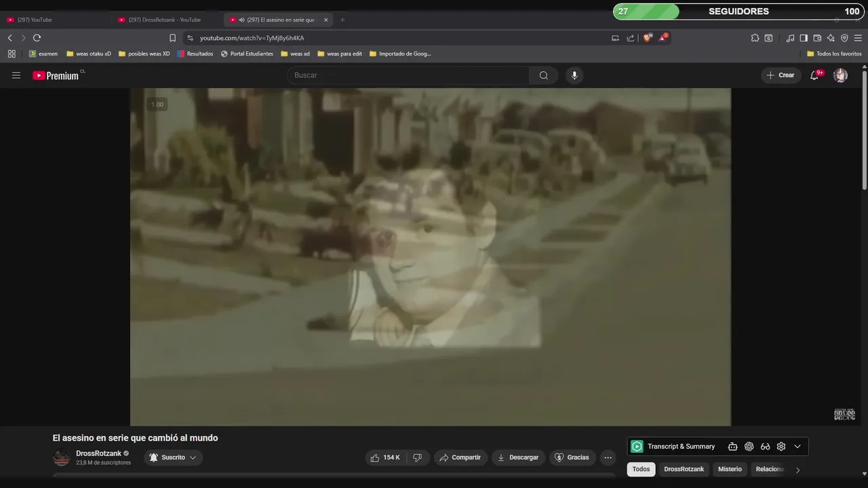The width and height of the screenshot is (868, 488).
Task: Click the ChatGPT icon in Transcript & Summary
Action: coord(749,446)
